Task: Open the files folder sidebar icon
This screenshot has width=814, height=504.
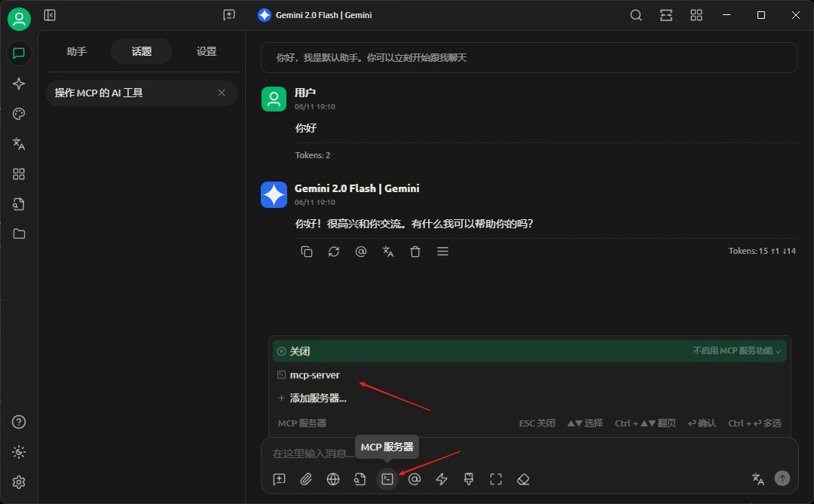Action: pyautogui.click(x=19, y=234)
